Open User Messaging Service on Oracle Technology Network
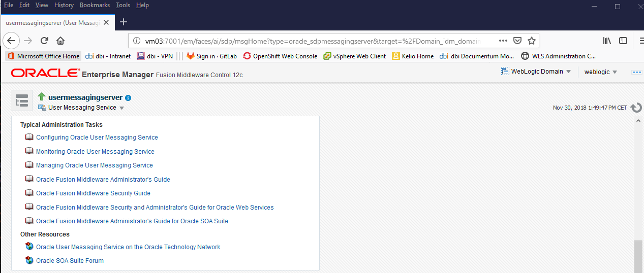The height and width of the screenshot is (273, 644). pyautogui.click(x=128, y=247)
